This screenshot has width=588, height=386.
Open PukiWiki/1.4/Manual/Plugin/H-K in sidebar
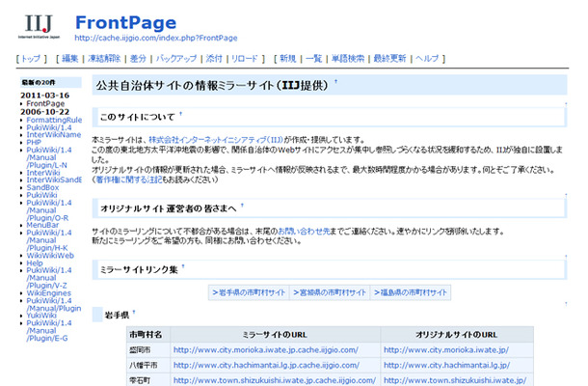tap(49, 240)
